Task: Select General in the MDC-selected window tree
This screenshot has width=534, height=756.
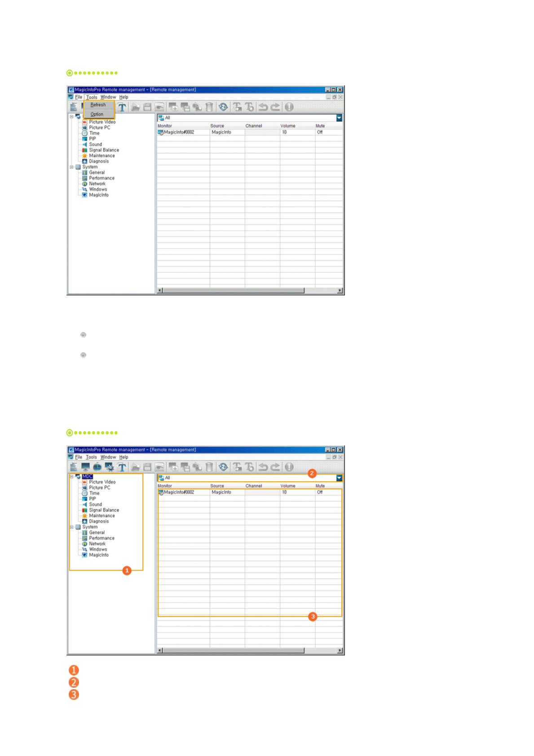Action: (97, 532)
